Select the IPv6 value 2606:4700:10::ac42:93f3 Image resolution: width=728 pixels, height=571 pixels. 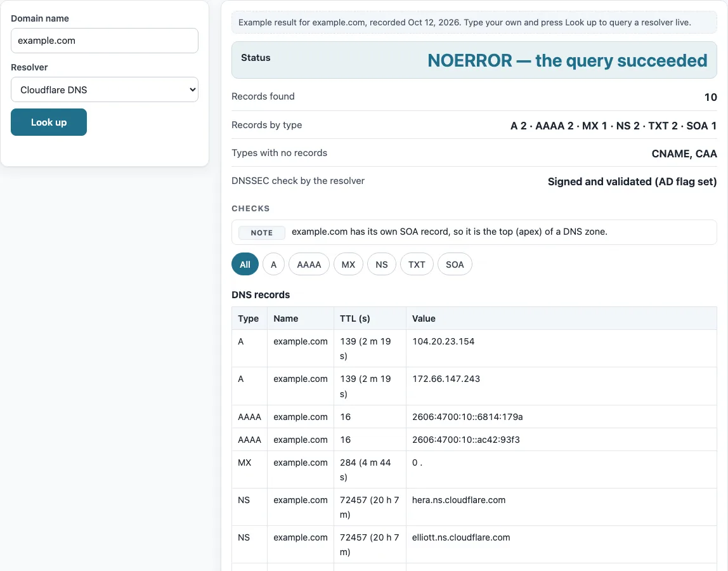(x=466, y=440)
